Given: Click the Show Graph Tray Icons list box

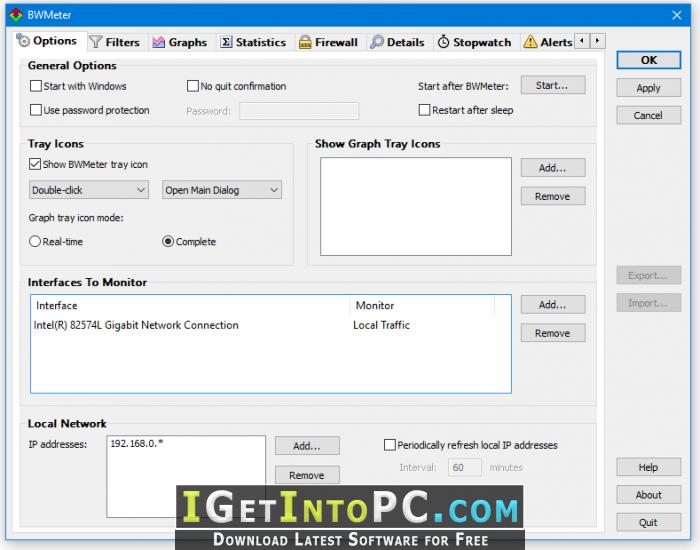Looking at the screenshot, I should tap(416, 206).
